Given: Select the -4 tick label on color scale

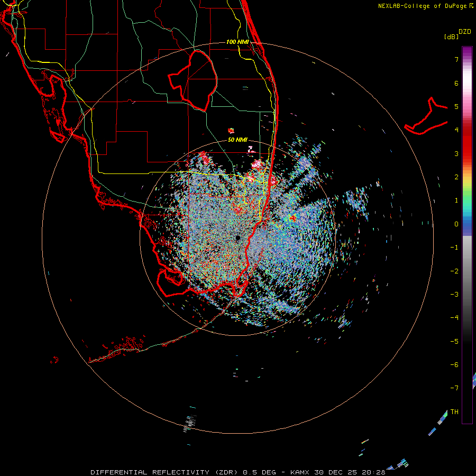Looking at the screenshot, I should tap(454, 318).
